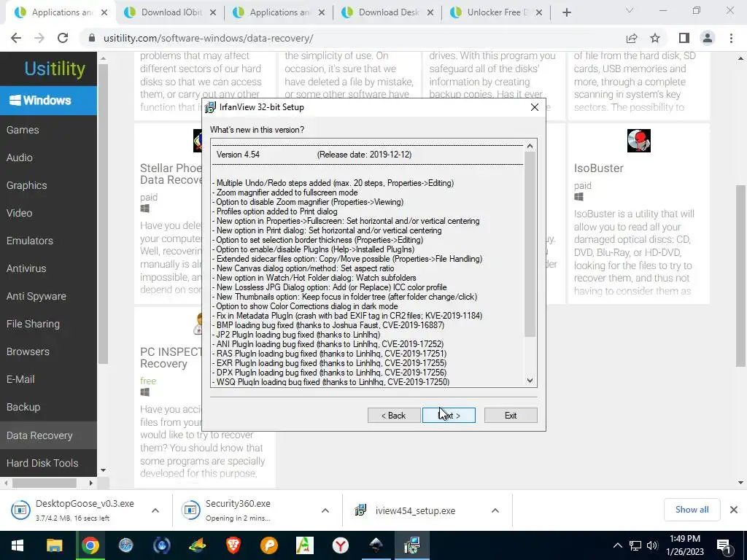The height and width of the screenshot is (560, 747).
Task: Open the Windows Start menu
Action: point(18,545)
